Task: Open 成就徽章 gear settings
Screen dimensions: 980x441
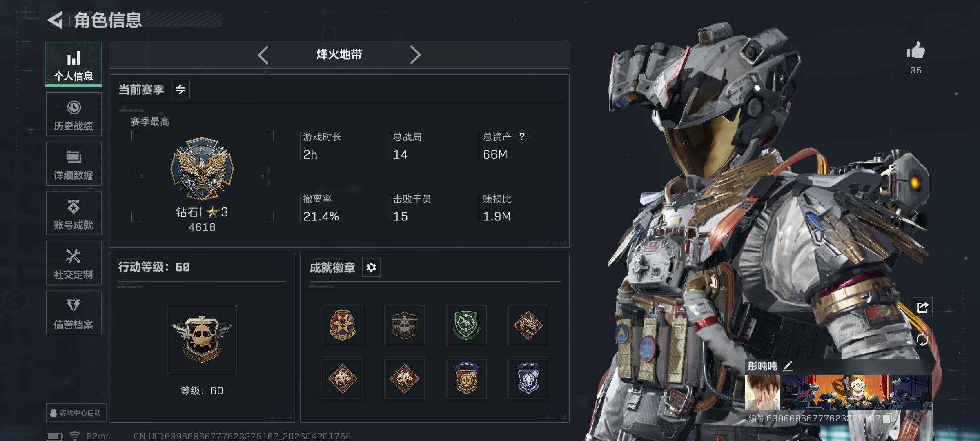Action: coord(371,267)
